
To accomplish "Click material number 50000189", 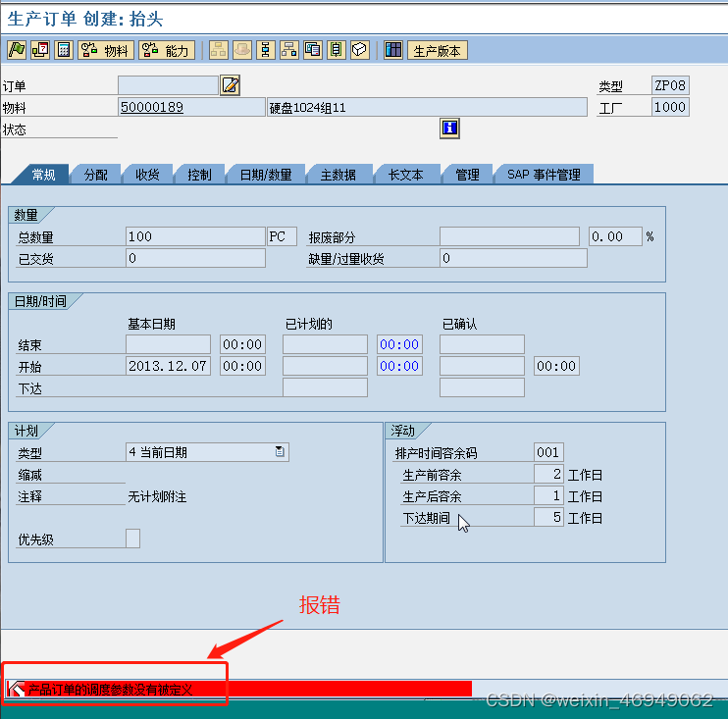I will coord(152,107).
